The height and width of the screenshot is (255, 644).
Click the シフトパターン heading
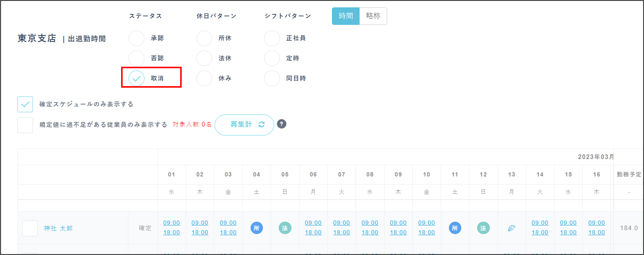(288, 16)
